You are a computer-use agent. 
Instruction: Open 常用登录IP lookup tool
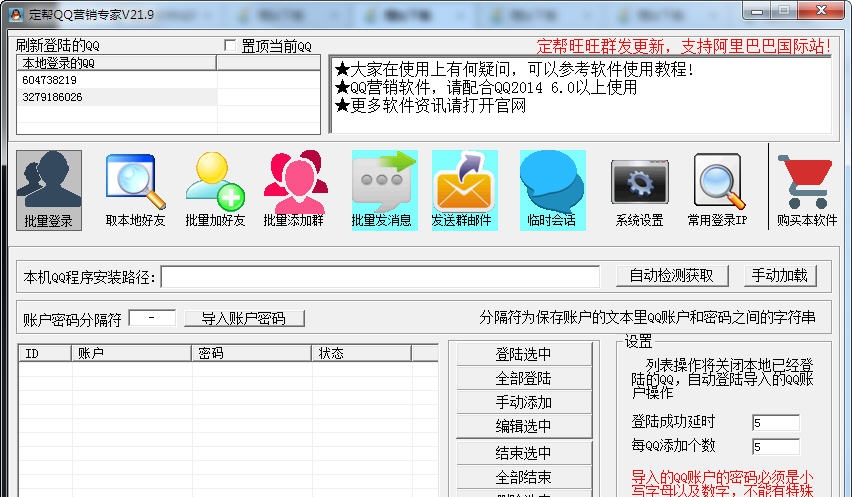(717, 190)
